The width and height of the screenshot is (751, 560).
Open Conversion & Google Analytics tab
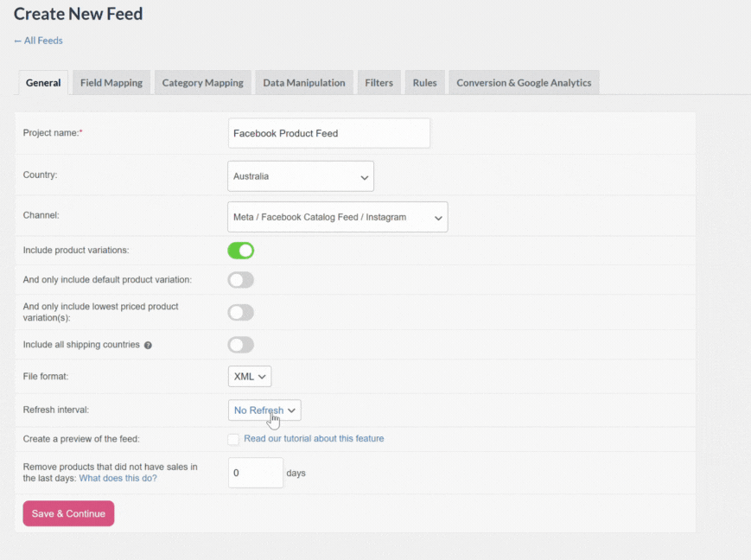point(524,83)
